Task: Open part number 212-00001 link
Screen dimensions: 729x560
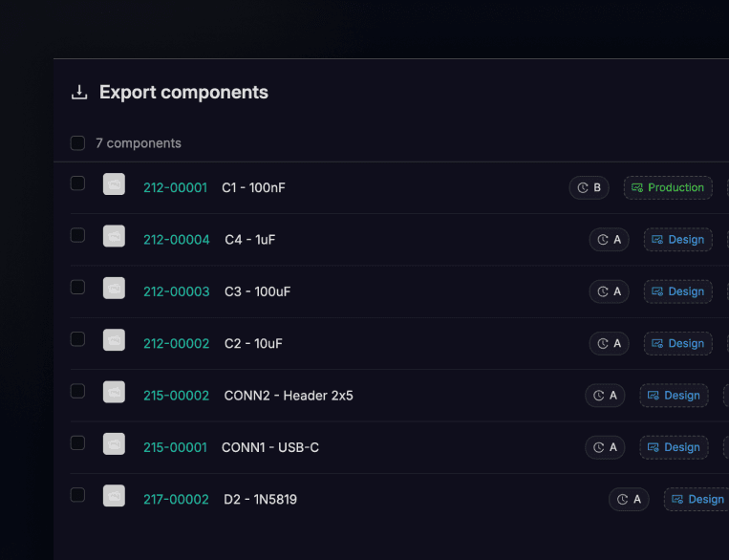Action: (175, 188)
